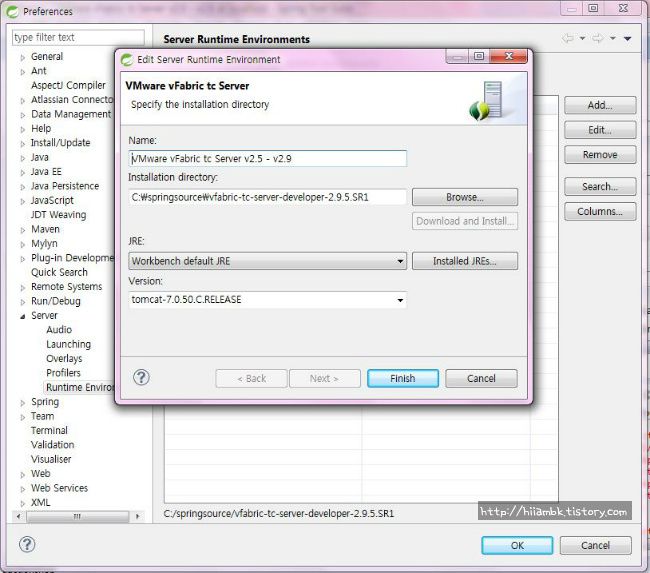The width and height of the screenshot is (650, 573).
Task: Click the Browse... button
Action: (465, 197)
